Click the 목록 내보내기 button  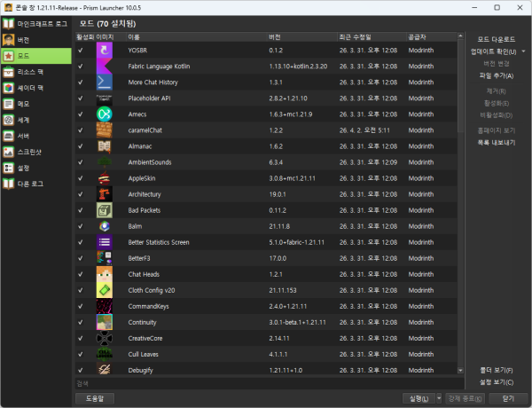(x=496, y=143)
